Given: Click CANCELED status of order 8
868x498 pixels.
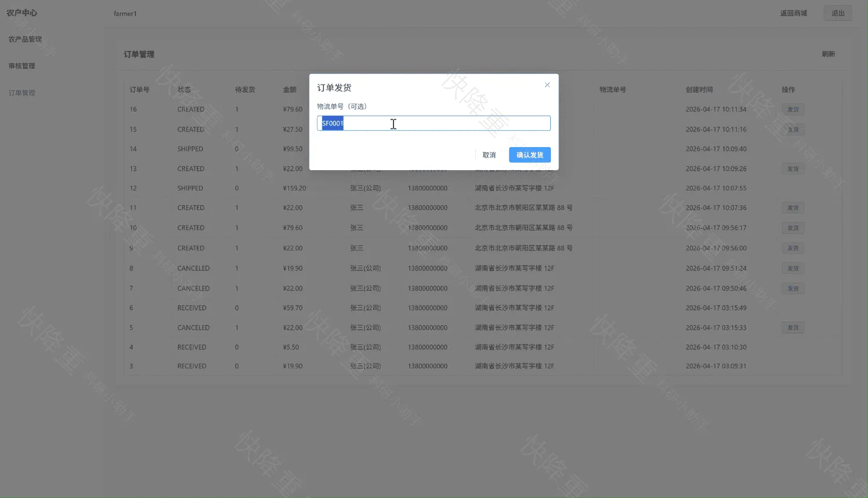Looking at the screenshot, I should [193, 269].
